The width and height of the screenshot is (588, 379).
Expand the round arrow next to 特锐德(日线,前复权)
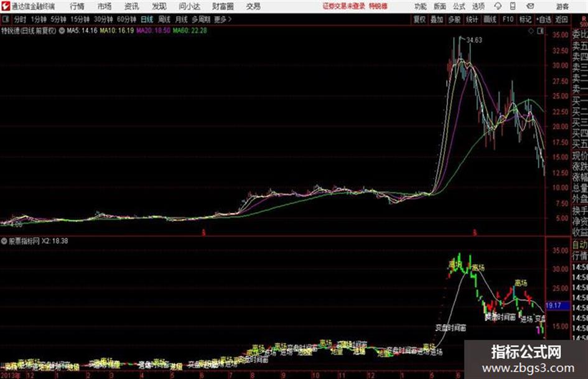(62, 30)
